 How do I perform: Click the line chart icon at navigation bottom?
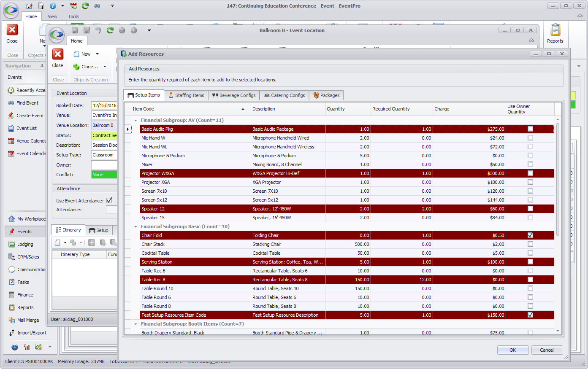pyautogui.click(x=38, y=347)
